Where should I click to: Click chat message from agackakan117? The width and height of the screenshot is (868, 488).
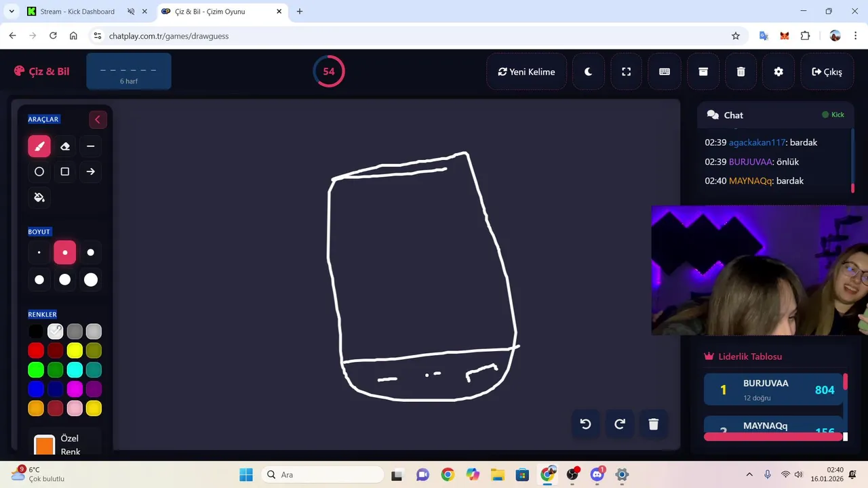click(x=761, y=143)
